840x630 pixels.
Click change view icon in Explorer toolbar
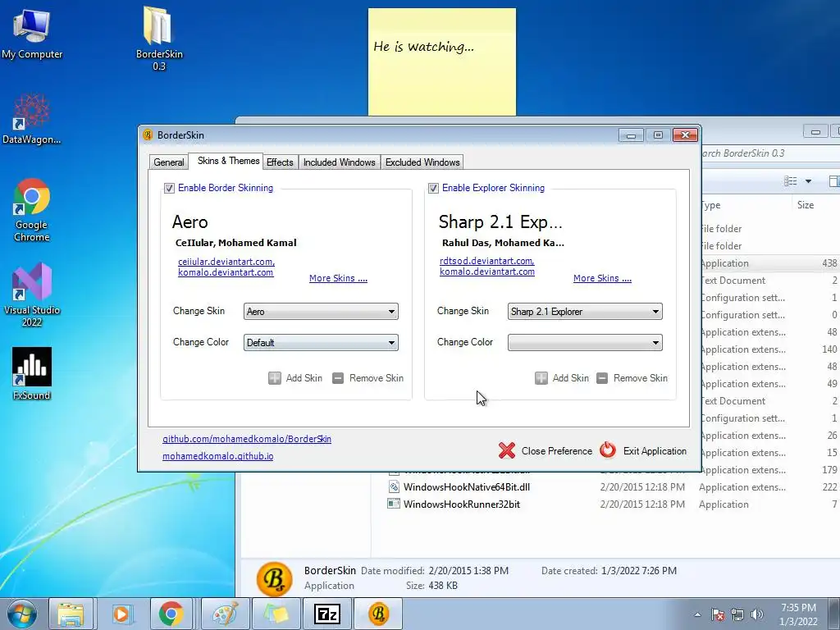coord(790,181)
